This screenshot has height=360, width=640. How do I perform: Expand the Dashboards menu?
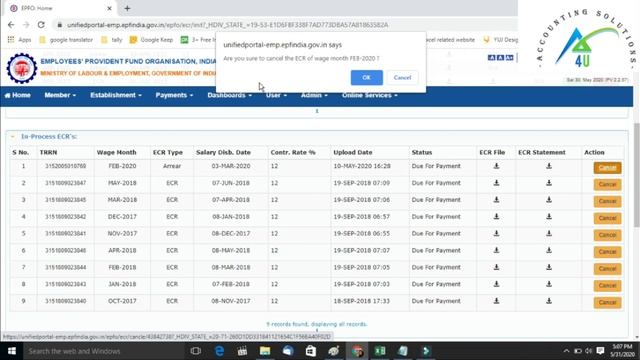click(x=229, y=96)
